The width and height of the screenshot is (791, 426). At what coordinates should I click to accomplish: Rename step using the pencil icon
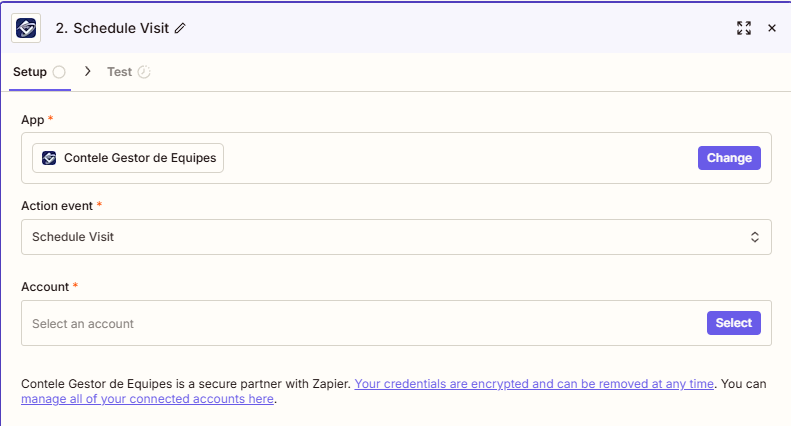coord(180,28)
